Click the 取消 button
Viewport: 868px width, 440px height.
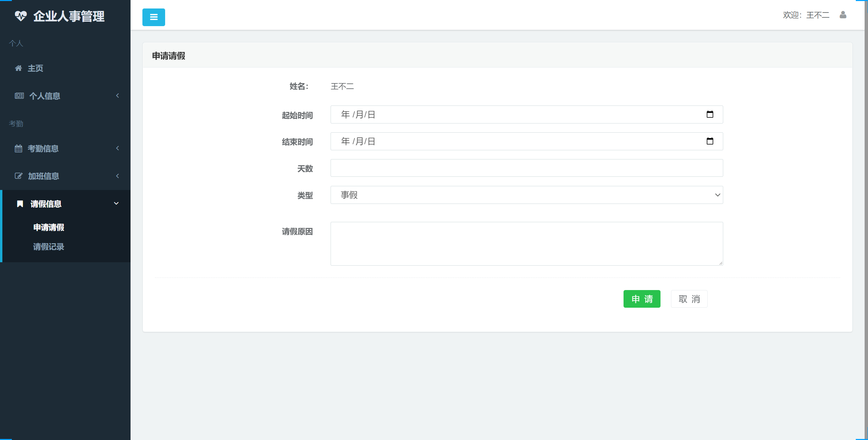click(689, 299)
